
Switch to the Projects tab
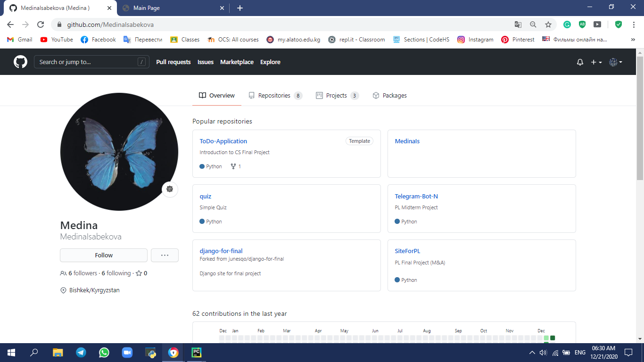coord(337,95)
